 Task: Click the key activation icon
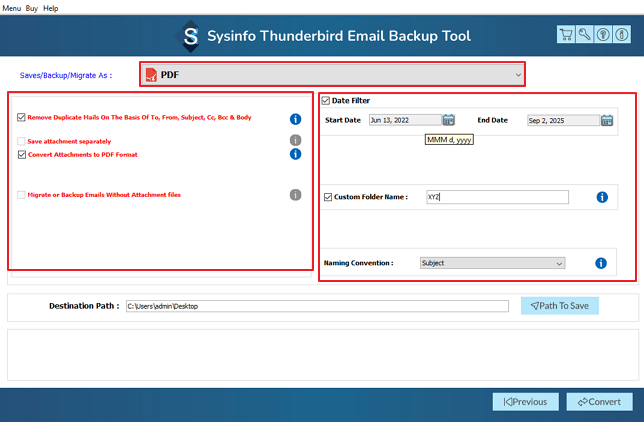coord(584,35)
